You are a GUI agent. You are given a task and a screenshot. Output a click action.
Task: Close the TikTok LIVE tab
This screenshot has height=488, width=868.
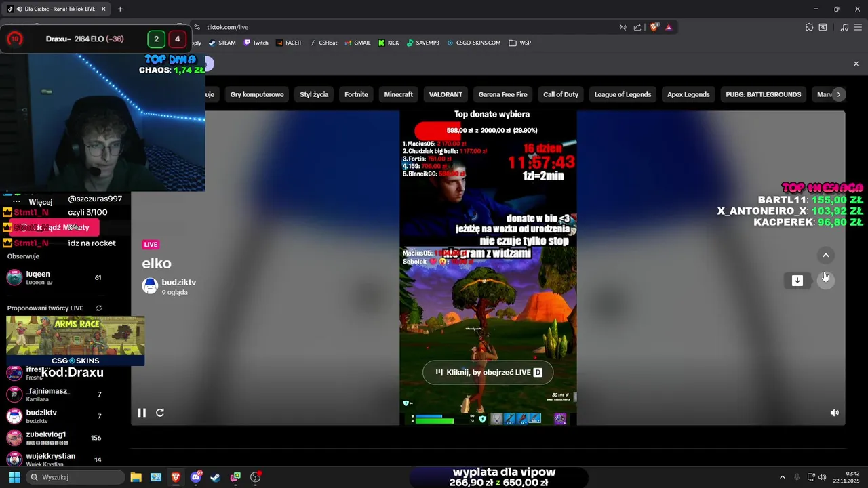pos(103,9)
